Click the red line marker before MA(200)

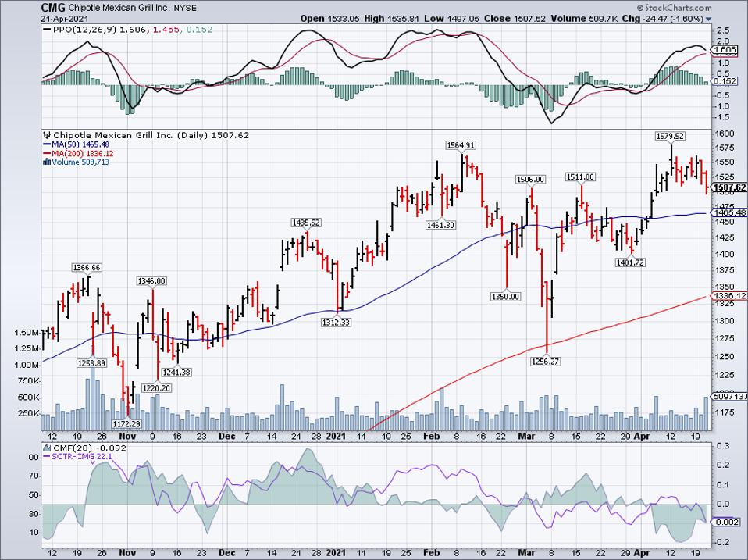47,154
